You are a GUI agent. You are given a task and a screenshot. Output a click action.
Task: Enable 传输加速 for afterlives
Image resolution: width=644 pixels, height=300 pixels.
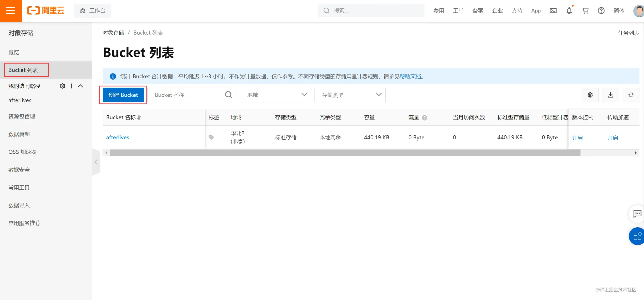point(612,138)
